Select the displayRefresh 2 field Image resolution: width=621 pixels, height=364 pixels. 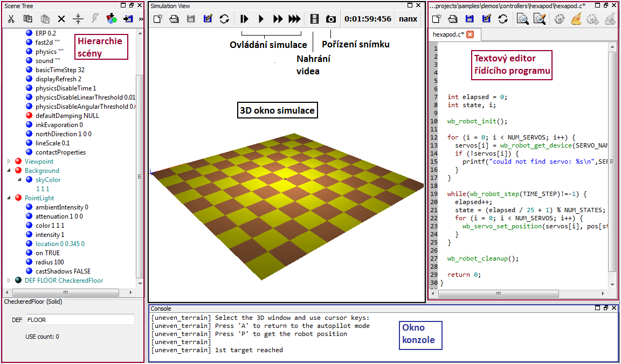(58, 79)
